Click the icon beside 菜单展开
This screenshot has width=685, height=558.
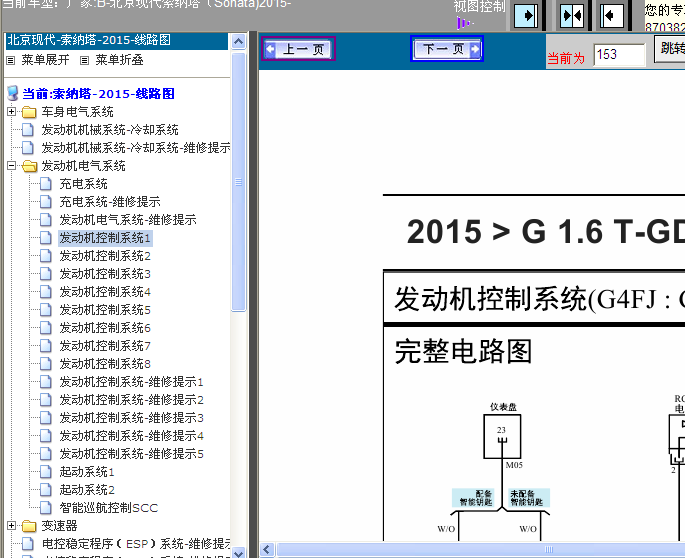pyautogui.click(x=10, y=60)
